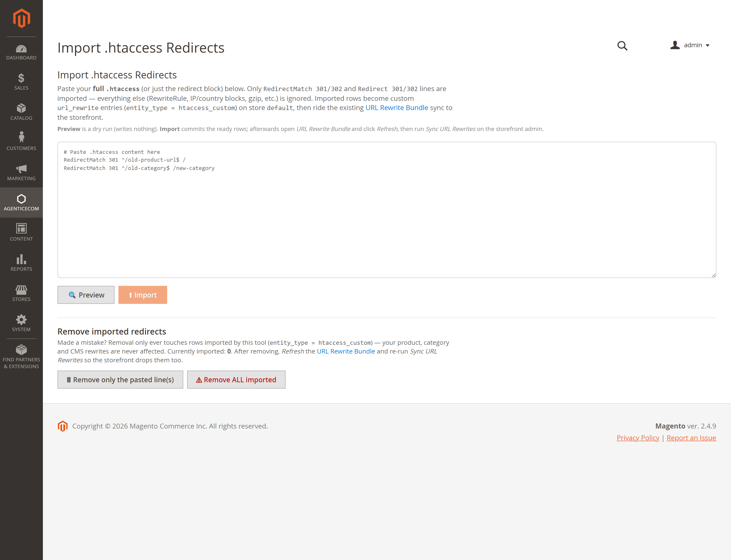Open URL Rewrite Bundle link in intro
The image size is (731, 560).
tap(397, 108)
